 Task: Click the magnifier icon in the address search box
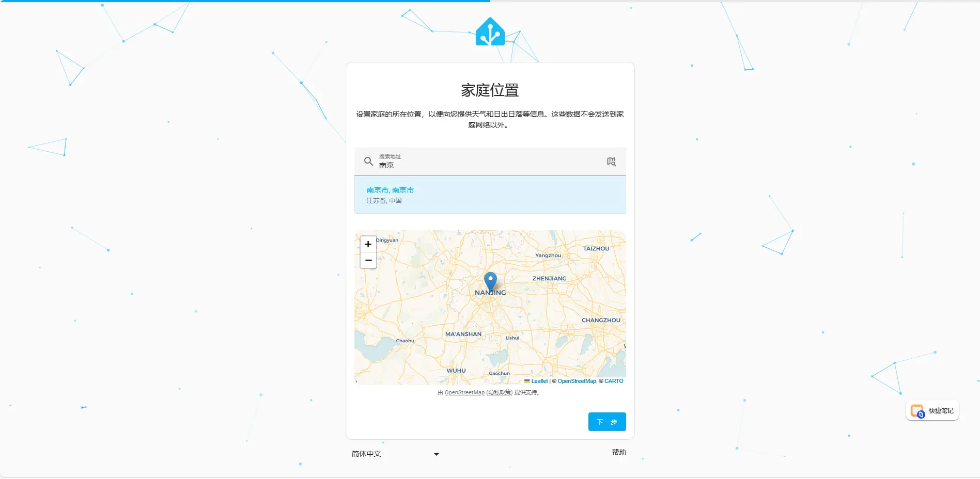tap(368, 162)
